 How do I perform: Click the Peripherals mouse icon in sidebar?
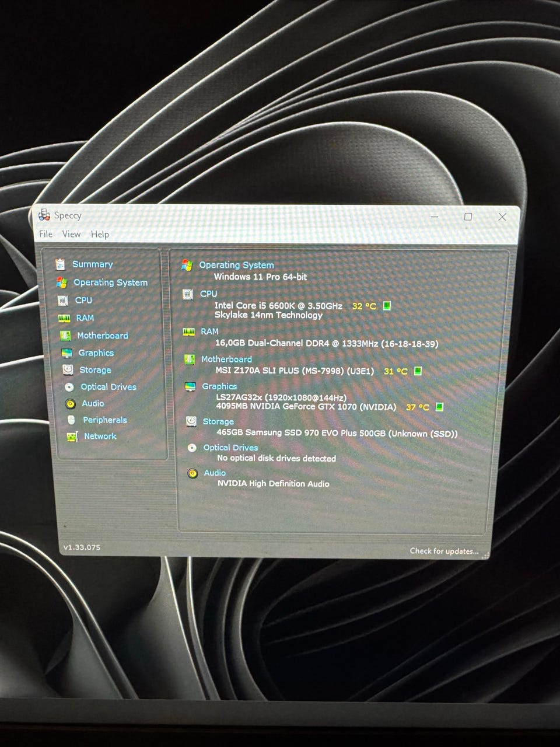click(x=71, y=420)
